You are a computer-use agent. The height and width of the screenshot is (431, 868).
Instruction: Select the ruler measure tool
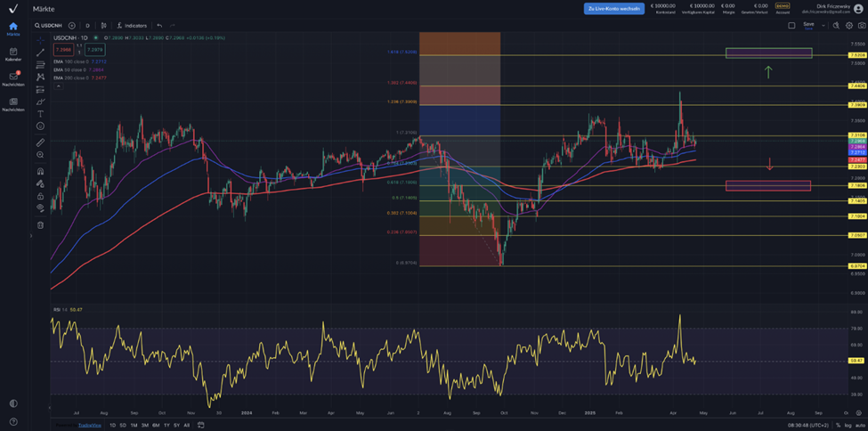tap(41, 142)
